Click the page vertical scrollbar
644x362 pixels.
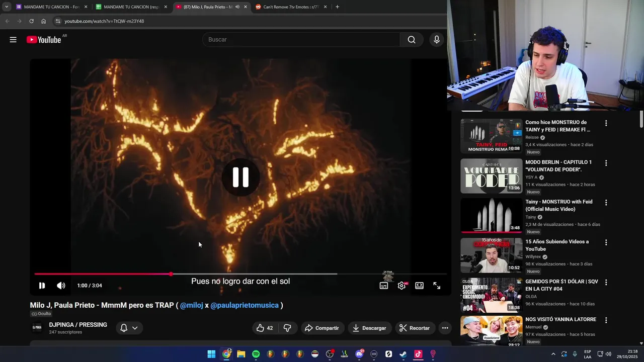641,119
